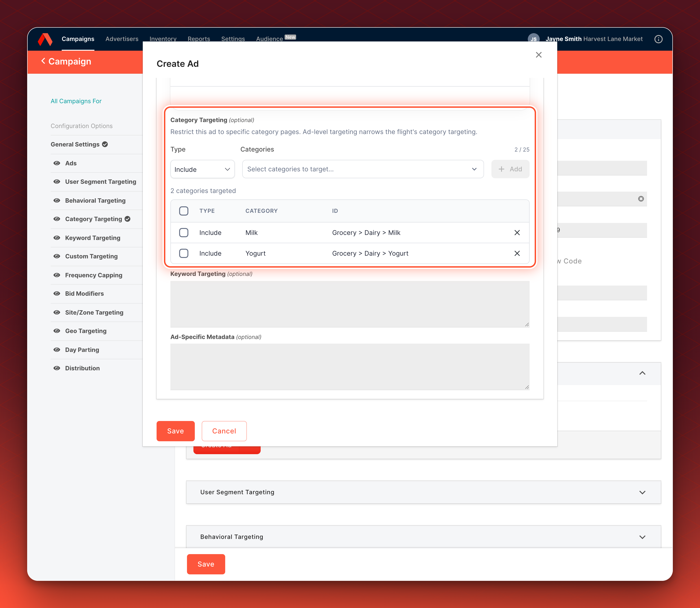Viewport: 700px width, 608px height.
Task: Open the Advertisers tab
Action: [x=122, y=39]
